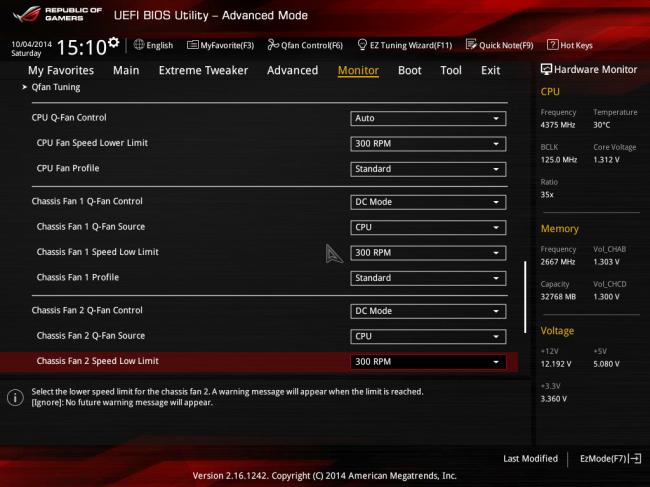
Task: Select the Chassis Fan 2 Speed Low Limit row
Action: pyautogui.click(x=259, y=362)
